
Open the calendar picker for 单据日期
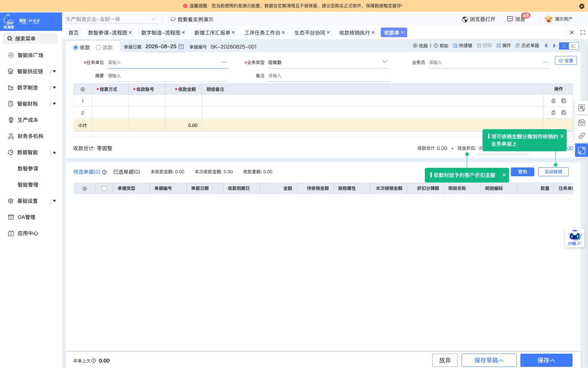pos(181,46)
